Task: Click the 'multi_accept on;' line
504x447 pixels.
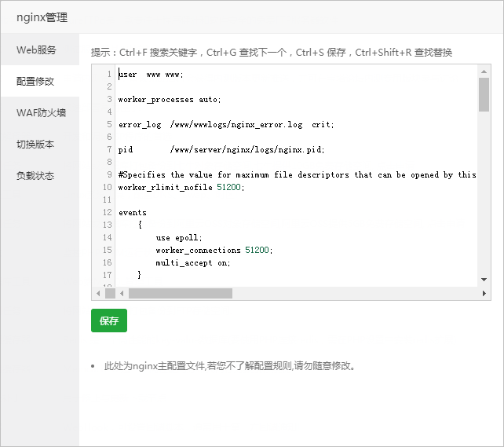Action: pos(193,262)
